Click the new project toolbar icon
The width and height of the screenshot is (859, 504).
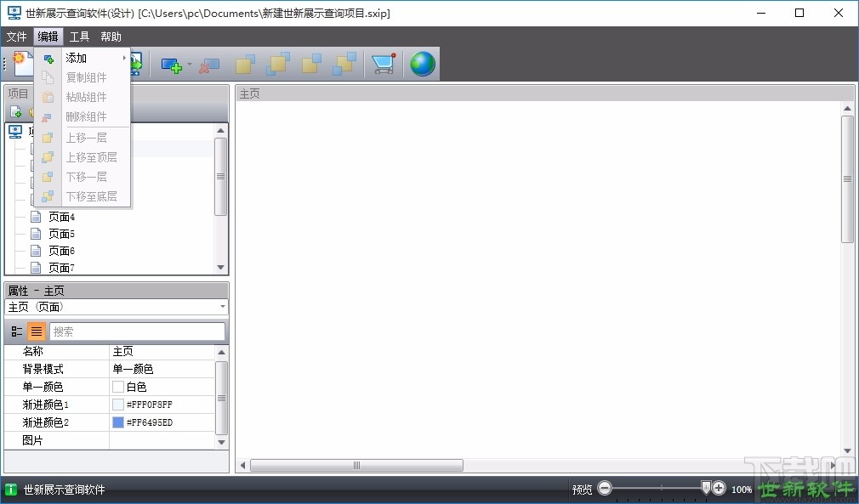coord(22,64)
